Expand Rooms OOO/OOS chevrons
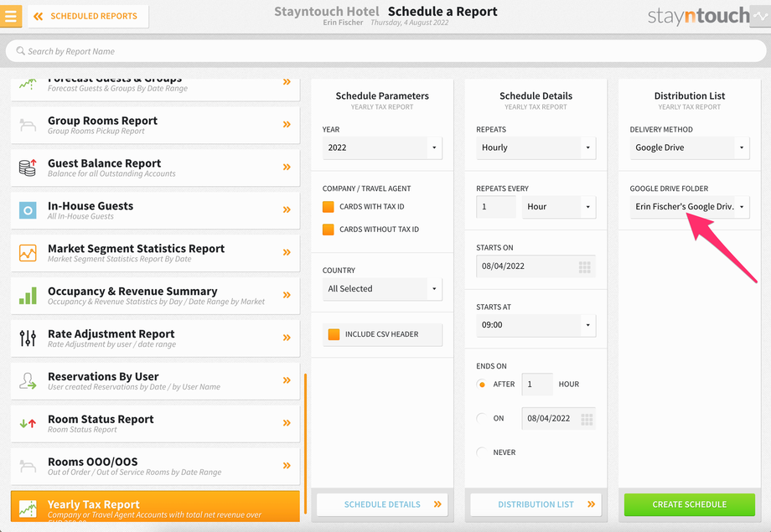771x532 pixels. [x=287, y=466]
